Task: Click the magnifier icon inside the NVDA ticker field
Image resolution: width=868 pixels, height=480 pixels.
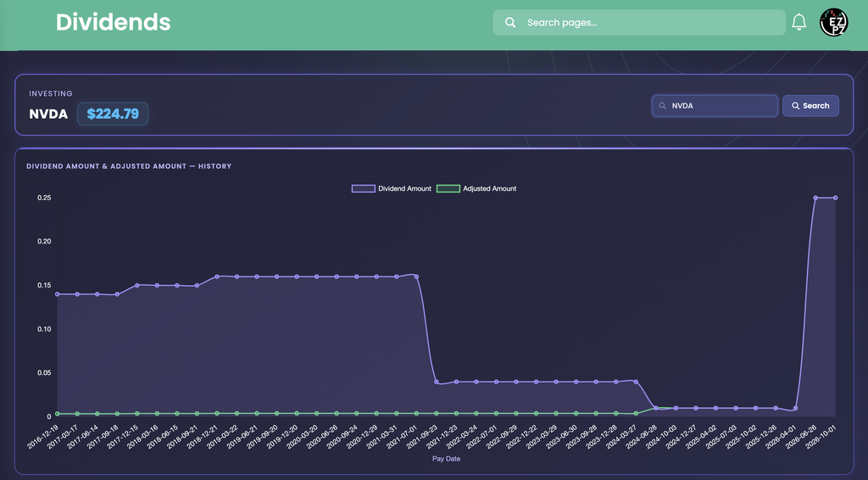Action: point(662,106)
